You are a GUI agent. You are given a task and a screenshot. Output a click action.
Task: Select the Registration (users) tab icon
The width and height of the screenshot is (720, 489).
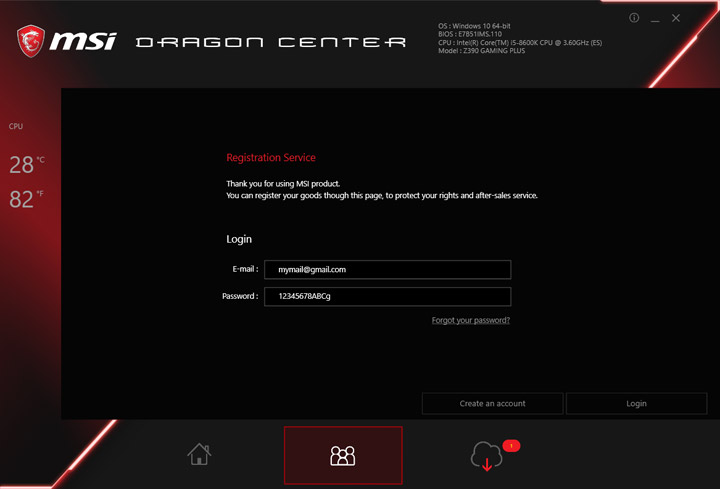[x=343, y=455]
